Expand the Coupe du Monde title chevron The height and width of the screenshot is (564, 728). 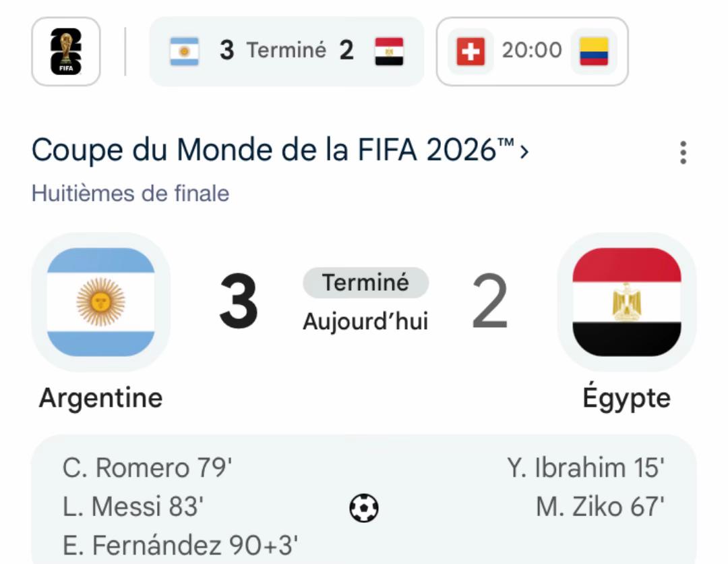[524, 151]
